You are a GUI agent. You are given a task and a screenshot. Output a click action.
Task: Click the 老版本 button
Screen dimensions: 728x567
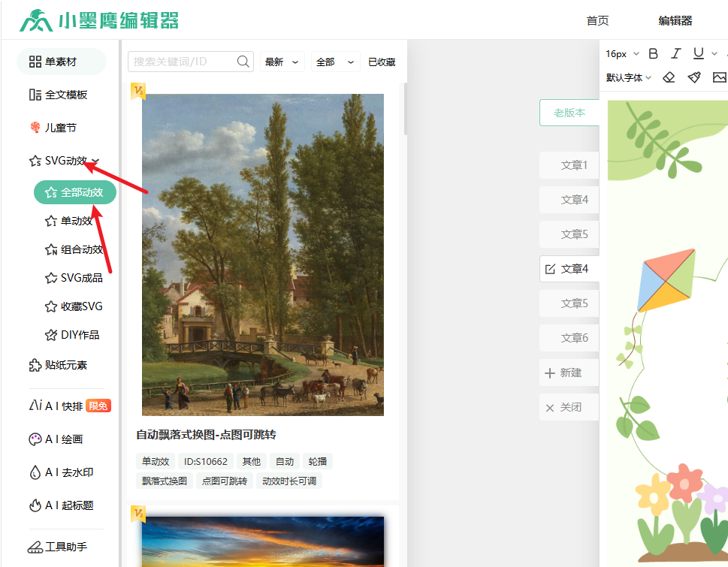point(569,113)
